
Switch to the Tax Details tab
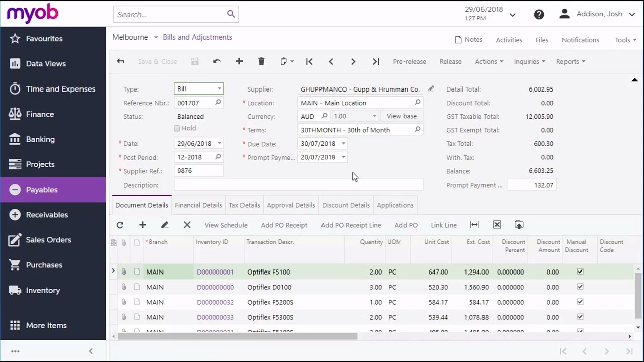[245, 205]
